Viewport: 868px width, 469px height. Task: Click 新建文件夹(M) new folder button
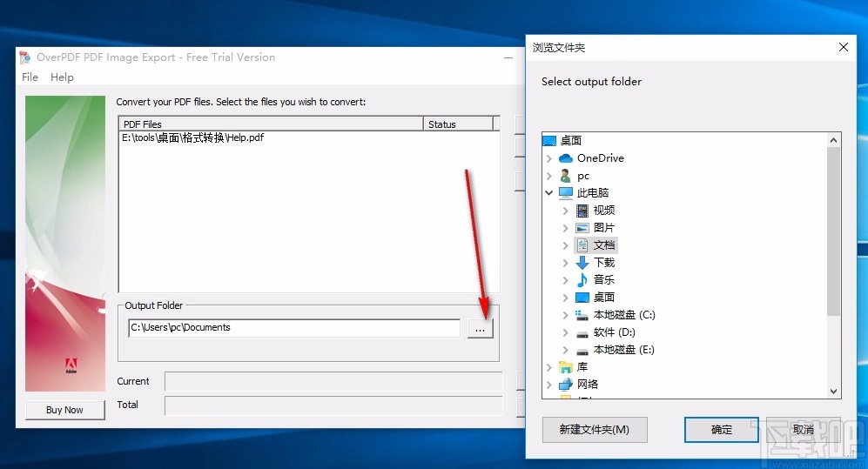pyautogui.click(x=595, y=430)
